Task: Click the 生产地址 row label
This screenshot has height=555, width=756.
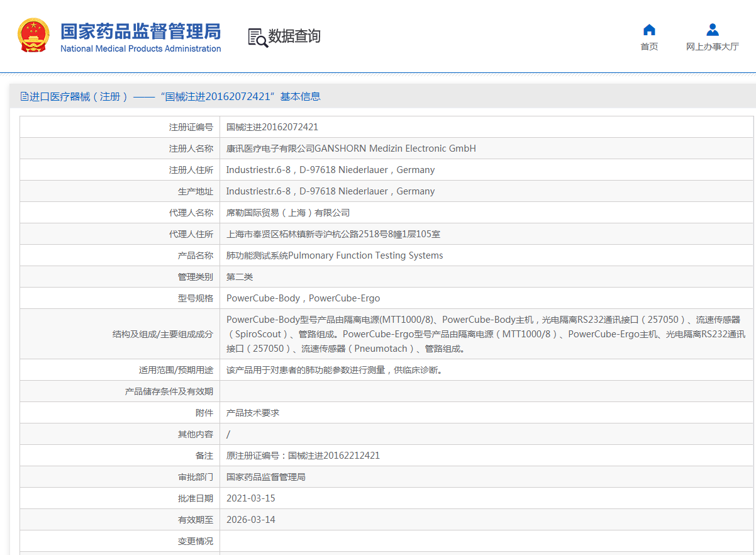Action: pyautogui.click(x=196, y=191)
